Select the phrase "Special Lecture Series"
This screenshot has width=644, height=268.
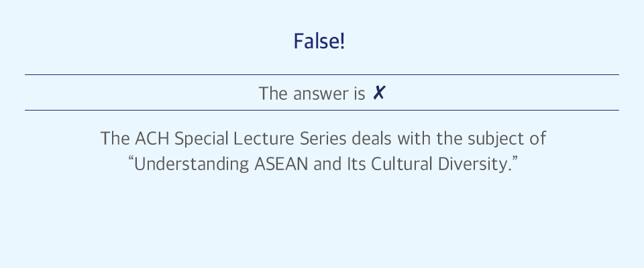pos(261,139)
